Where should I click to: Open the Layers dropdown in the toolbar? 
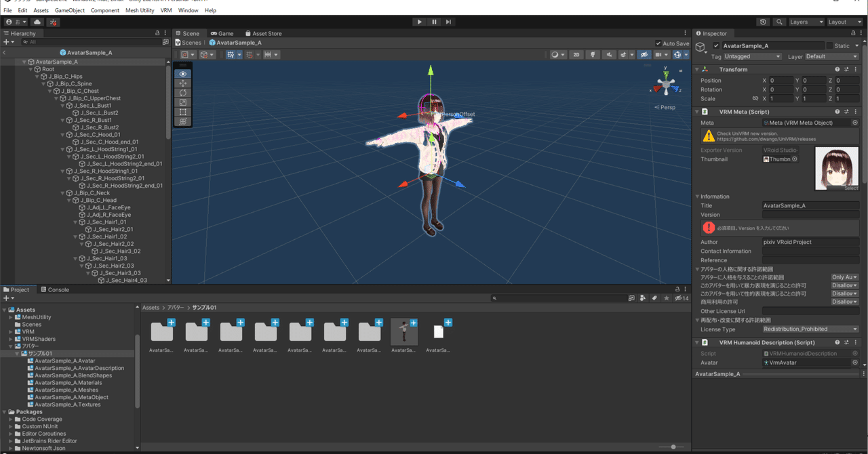coord(806,21)
